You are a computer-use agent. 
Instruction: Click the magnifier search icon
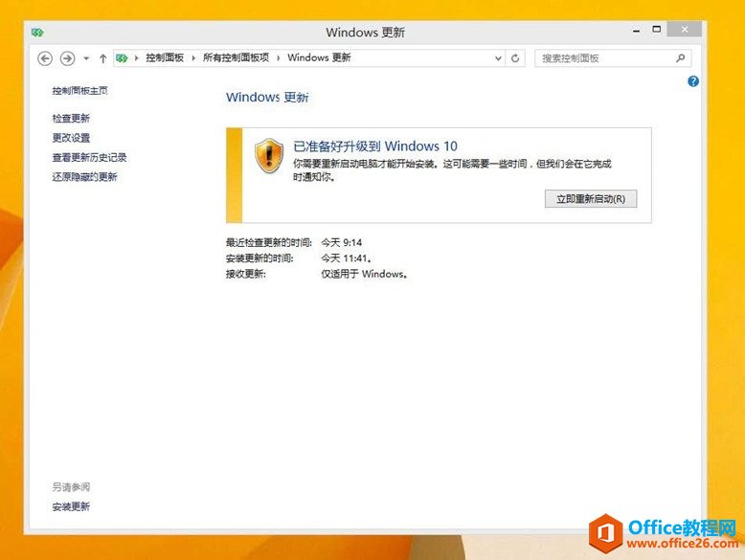click(681, 58)
